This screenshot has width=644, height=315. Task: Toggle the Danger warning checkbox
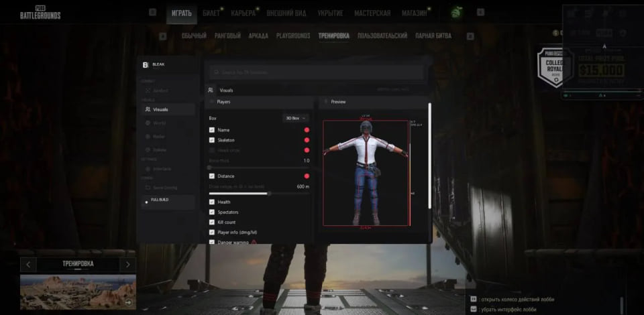point(211,243)
